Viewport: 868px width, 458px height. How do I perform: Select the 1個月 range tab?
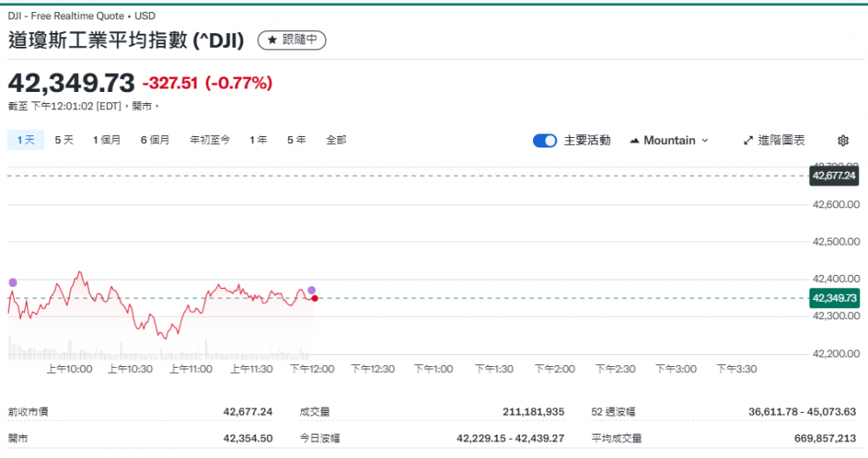pyautogui.click(x=107, y=140)
